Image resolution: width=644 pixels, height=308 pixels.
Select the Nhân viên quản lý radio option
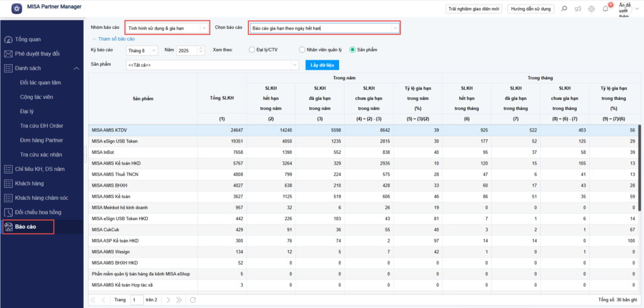302,50
